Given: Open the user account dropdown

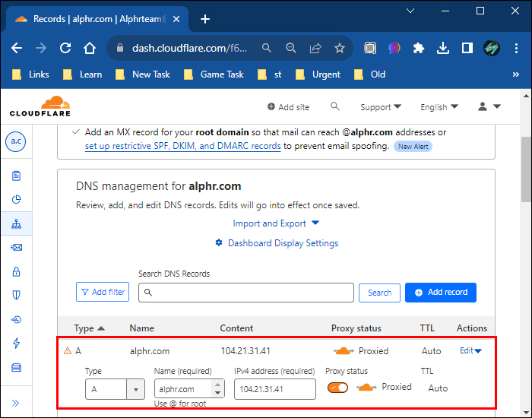Looking at the screenshot, I should [489, 106].
